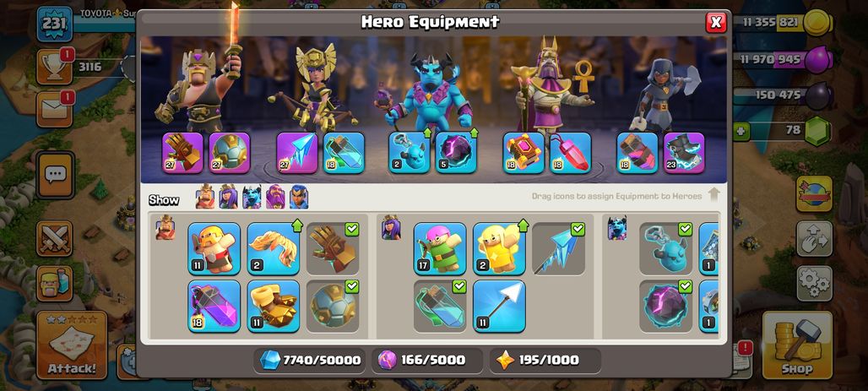Select the Barbarian Puppet equipment
Image resolution: width=868 pixels, height=391 pixels.
pos(214,248)
